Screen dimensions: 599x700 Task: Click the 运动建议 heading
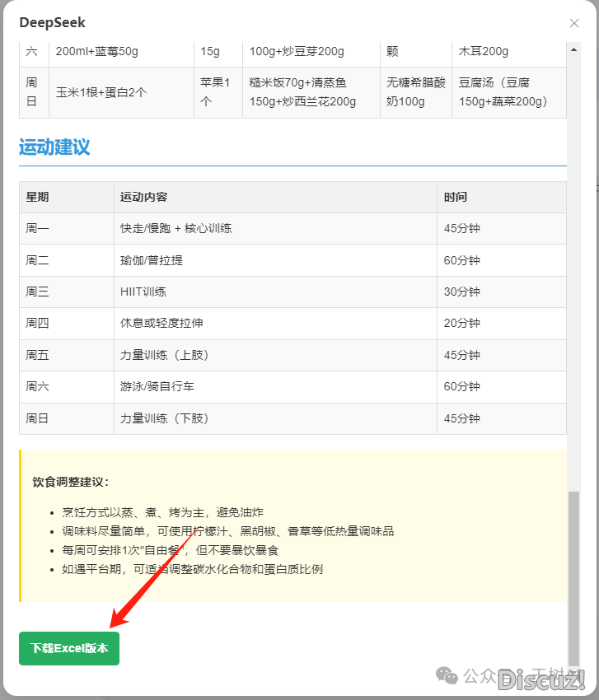(x=54, y=147)
